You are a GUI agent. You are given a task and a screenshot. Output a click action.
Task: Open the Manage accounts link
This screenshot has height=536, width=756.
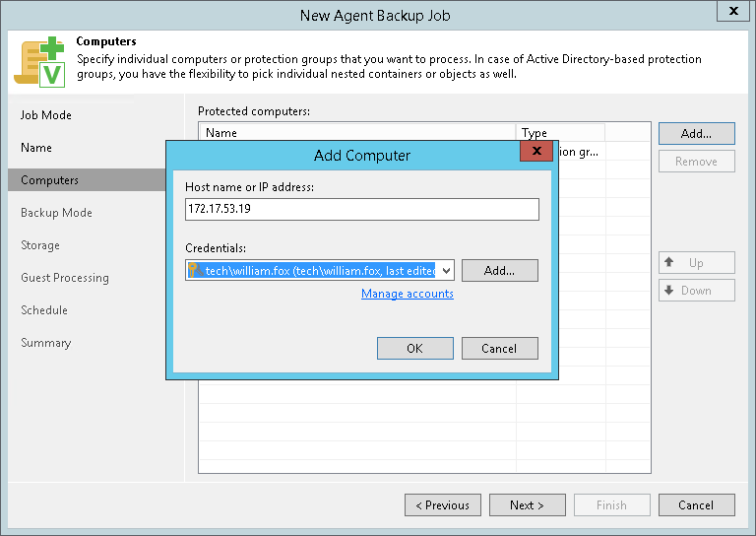pos(408,294)
